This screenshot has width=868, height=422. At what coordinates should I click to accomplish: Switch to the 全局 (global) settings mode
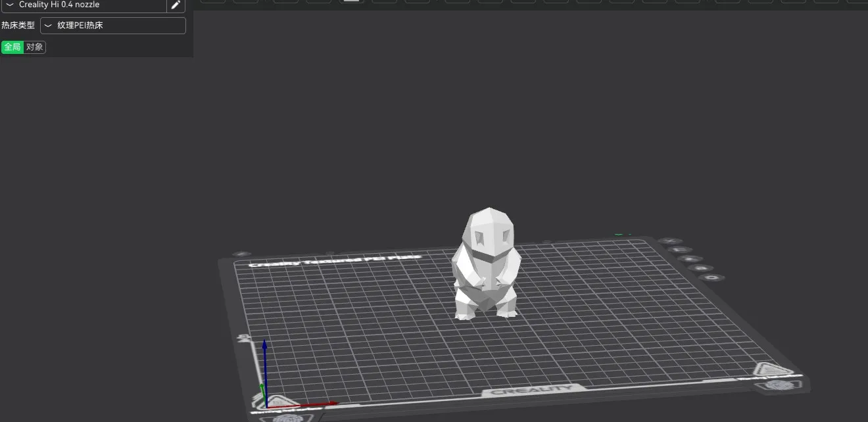[x=12, y=47]
